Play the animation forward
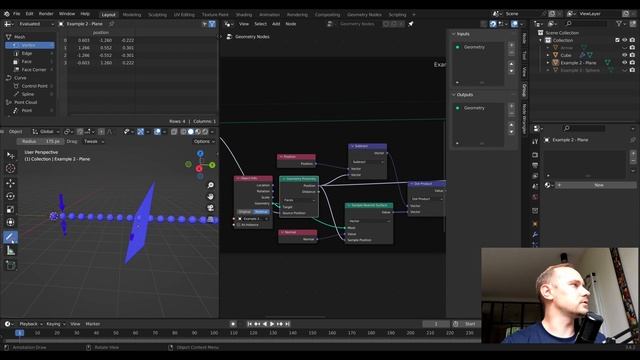Screen dimensions: 640x360 point(272,324)
